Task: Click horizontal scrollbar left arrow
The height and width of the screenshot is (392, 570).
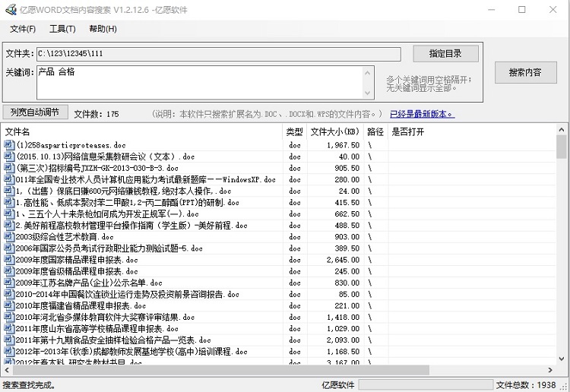Action: [7, 370]
